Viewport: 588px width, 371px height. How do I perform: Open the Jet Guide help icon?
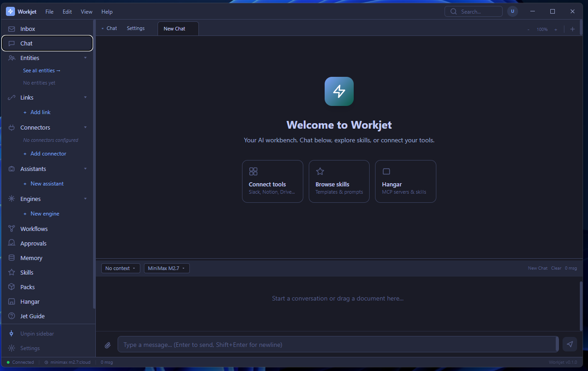pyautogui.click(x=10, y=316)
